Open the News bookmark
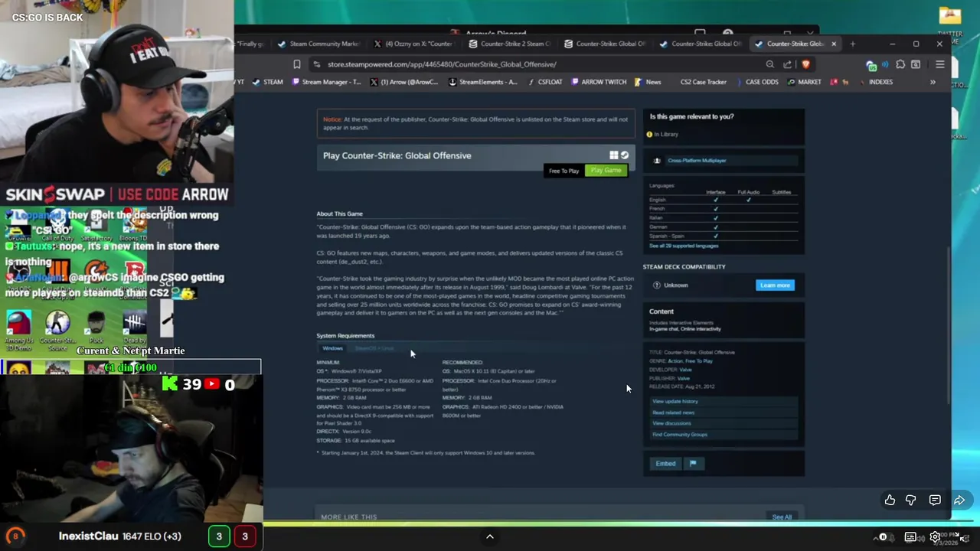Image resolution: width=980 pixels, height=551 pixels. [x=648, y=82]
